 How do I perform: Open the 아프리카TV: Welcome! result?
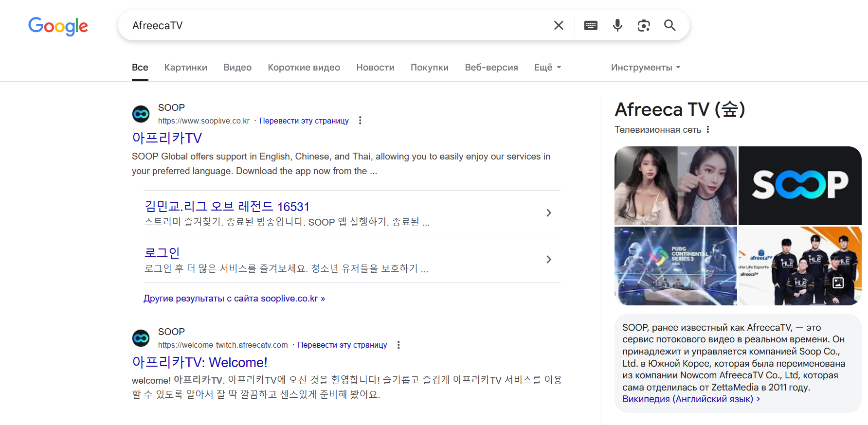[x=199, y=362]
